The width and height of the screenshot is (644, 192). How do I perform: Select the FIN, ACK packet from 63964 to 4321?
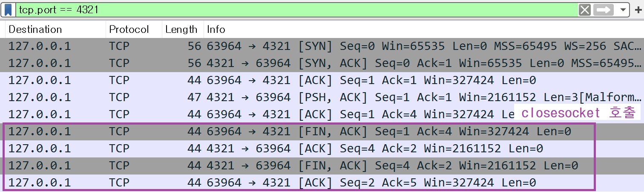298,131
